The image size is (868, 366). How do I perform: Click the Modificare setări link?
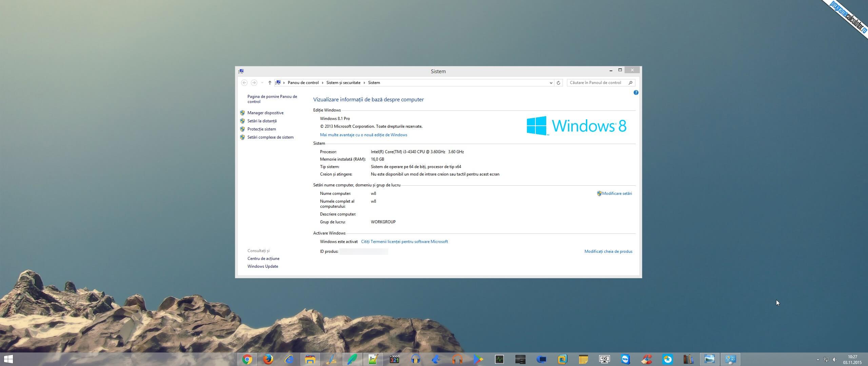617,194
